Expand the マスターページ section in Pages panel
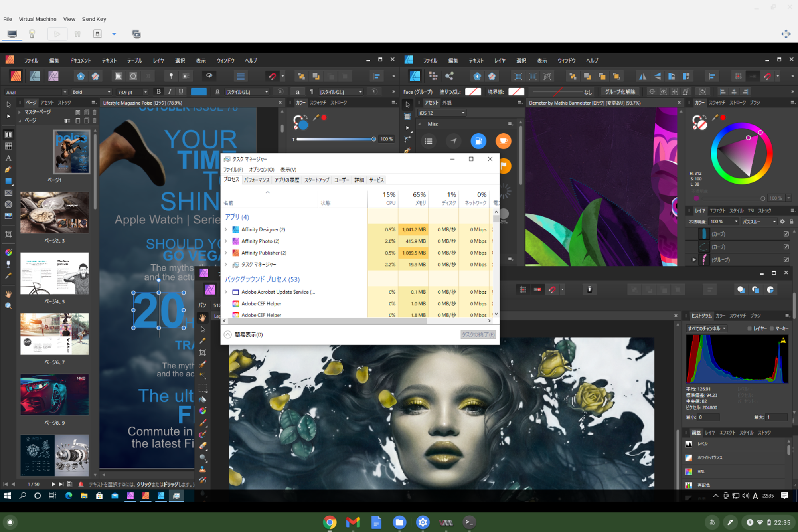The width and height of the screenshot is (798, 532). tap(20, 112)
